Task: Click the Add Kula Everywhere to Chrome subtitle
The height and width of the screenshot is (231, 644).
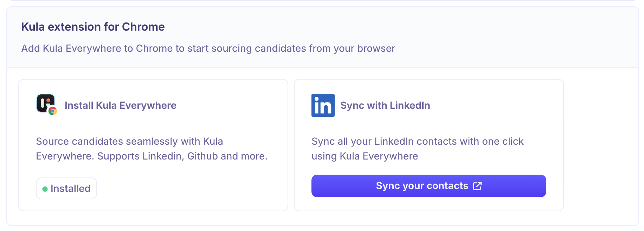Action: pos(208,48)
